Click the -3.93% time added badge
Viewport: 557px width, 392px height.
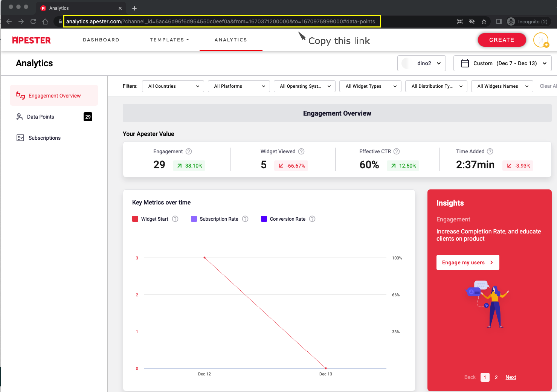coord(518,166)
